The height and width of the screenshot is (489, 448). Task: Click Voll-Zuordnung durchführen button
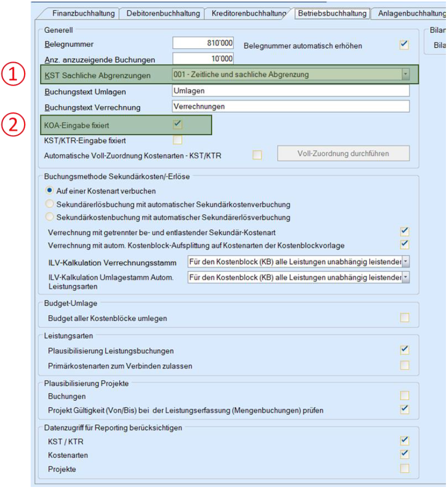coord(343,154)
